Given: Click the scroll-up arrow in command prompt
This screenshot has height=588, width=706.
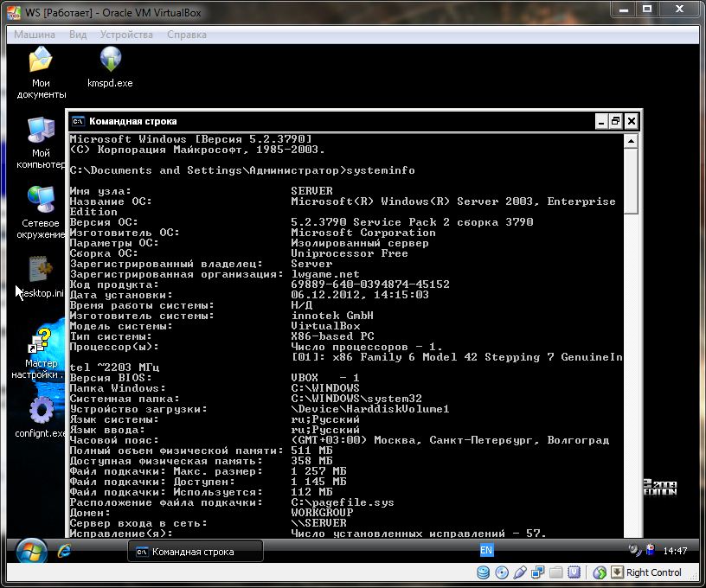Looking at the screenshot, I should coord(632,141).
